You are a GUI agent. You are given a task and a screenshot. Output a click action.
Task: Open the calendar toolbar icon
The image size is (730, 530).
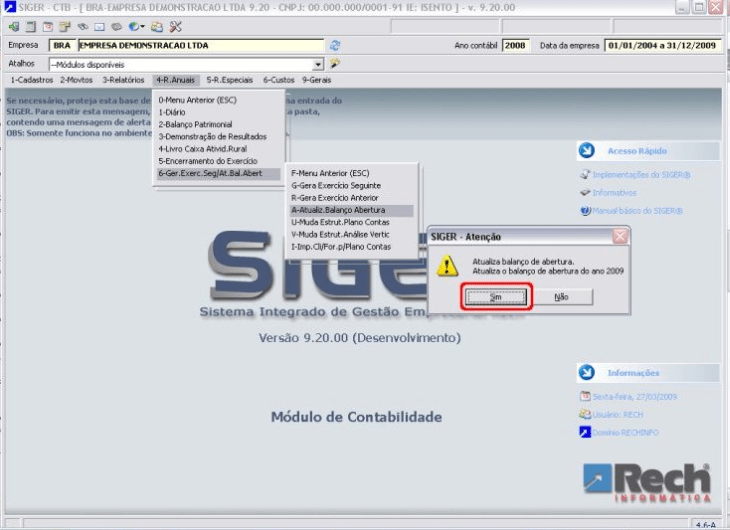[48, 27]
